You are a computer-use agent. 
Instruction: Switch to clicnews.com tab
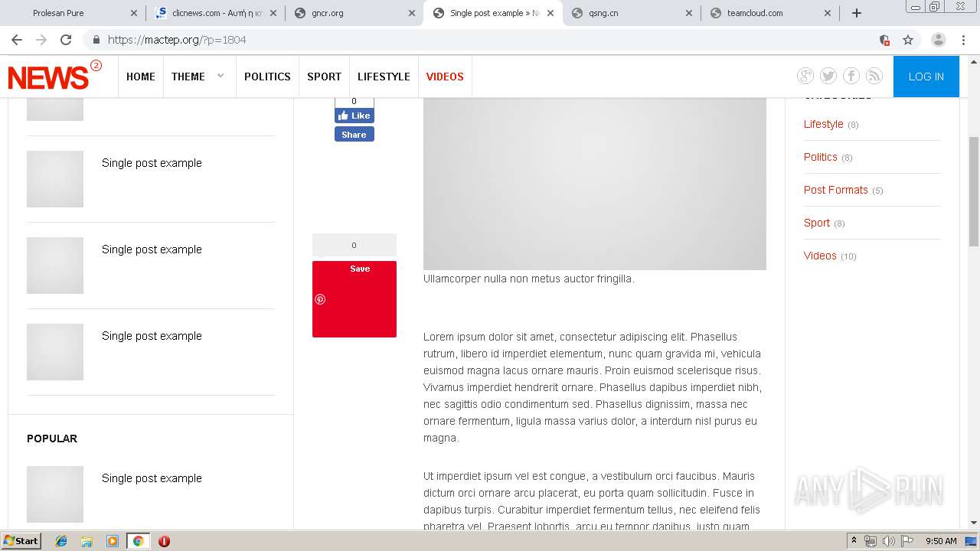click(214, 13)
